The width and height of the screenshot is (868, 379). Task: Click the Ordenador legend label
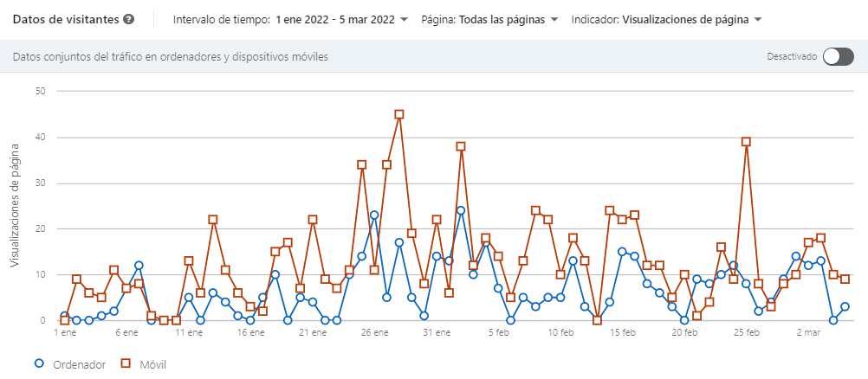coord(77,364)
